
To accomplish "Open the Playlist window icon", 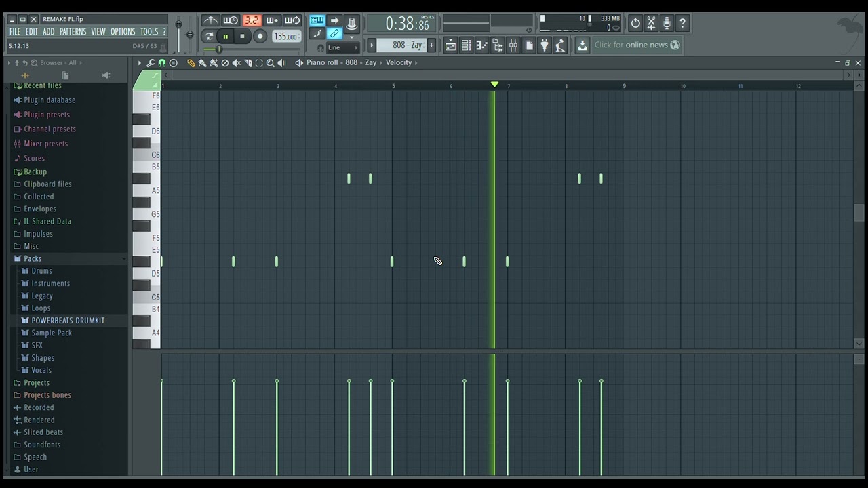I will click(450, 45).
